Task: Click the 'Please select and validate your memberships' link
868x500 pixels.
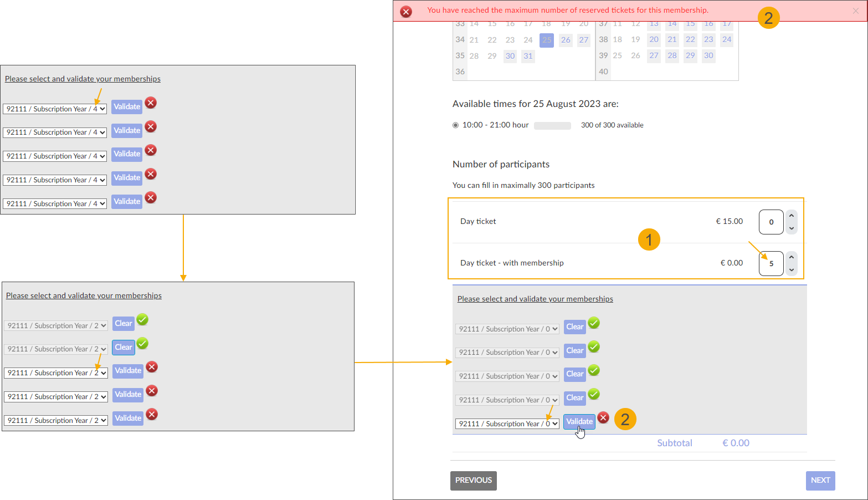Action: tap(535, 298)
